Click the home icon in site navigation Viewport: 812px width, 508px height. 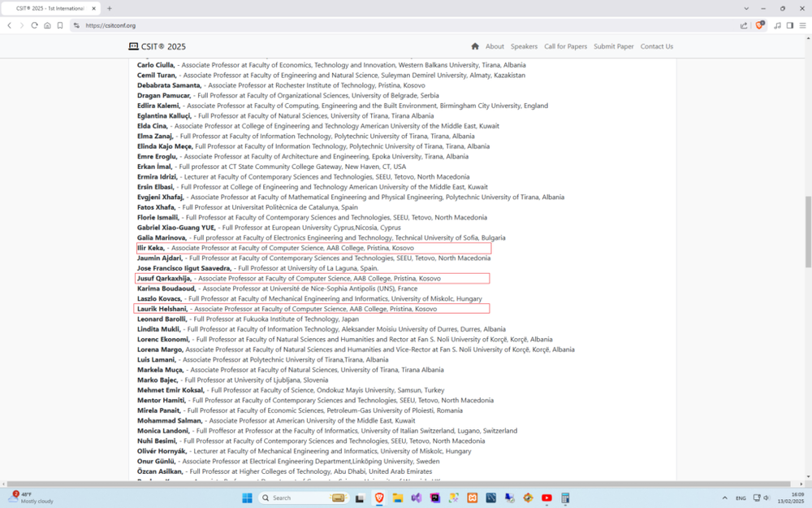click(475, 46)
